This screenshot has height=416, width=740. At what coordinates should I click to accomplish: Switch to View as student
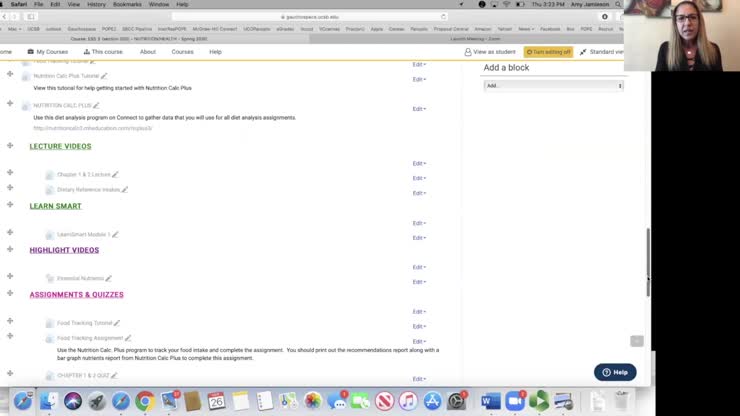490,52
